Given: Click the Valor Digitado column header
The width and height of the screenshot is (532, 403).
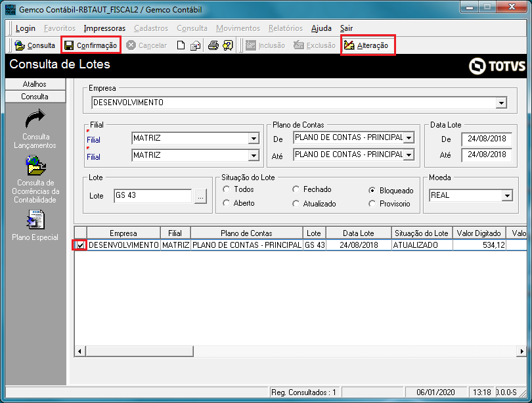Looking at the screenshot, I should point(479,233).
